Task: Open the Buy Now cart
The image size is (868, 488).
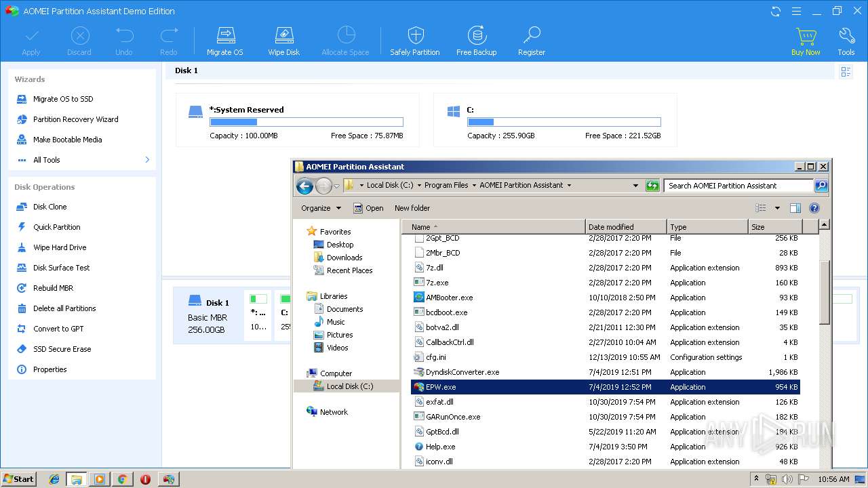Action: click(x=806, y=41)
